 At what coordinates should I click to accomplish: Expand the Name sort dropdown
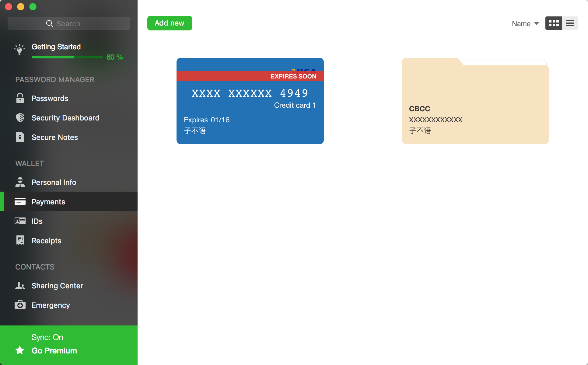(525, 23)
